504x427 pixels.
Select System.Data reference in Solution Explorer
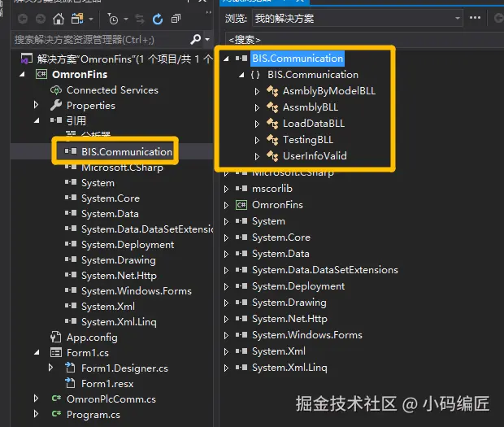coord(110,214)
